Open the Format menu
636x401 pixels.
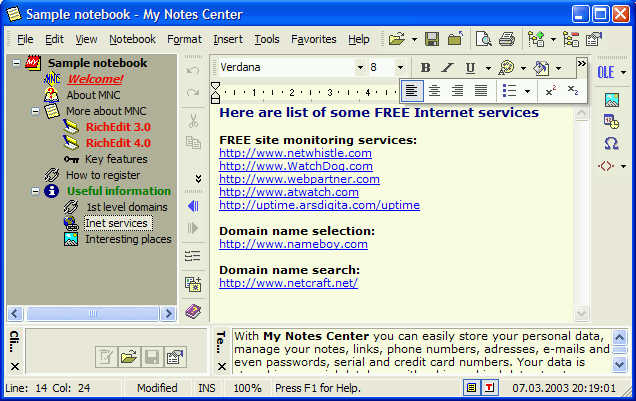coord(184,39)
